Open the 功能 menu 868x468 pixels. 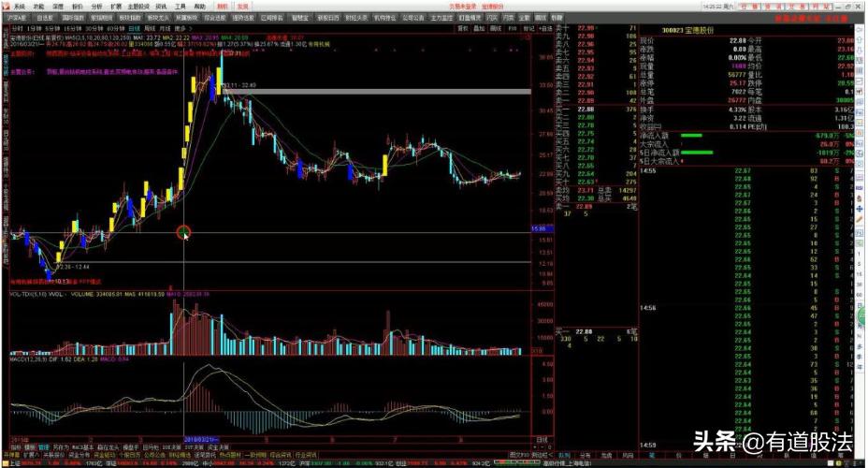point(38,7)
